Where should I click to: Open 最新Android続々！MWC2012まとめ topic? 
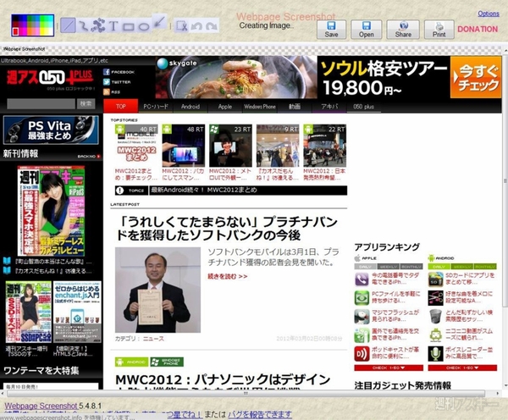(204, 190)
